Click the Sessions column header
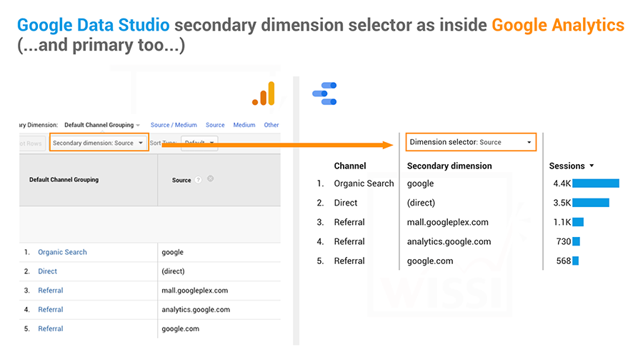The height and width of the screenshot is (364, 643). (x=567, y=166)
